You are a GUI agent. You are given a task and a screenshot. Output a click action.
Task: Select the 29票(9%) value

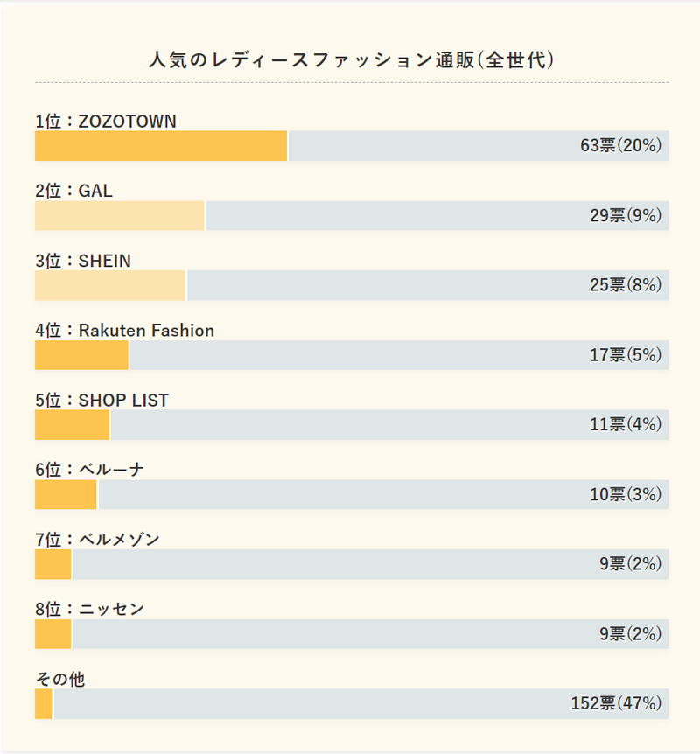[x=625, y=216]
